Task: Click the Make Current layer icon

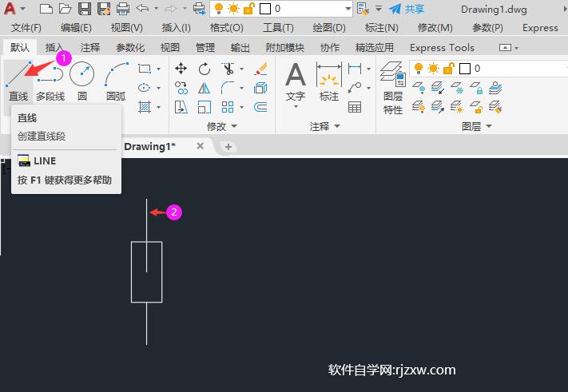Action: (495, 88)
